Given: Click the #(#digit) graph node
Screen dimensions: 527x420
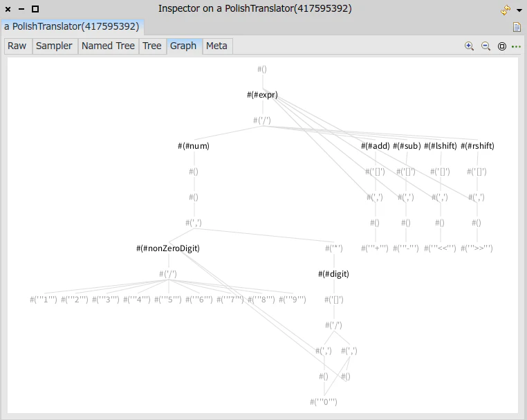Looking at the screenshot, I should pos(334,274).
